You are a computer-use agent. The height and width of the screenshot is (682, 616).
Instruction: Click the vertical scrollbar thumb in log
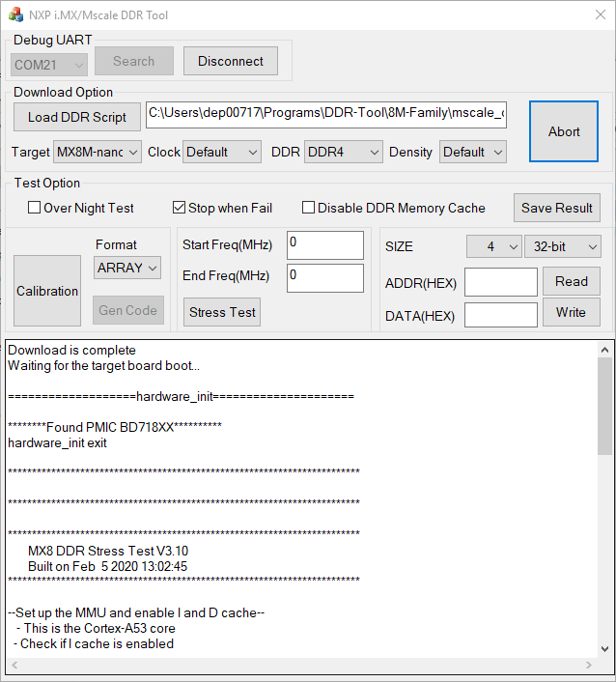[x=604, y=407]
